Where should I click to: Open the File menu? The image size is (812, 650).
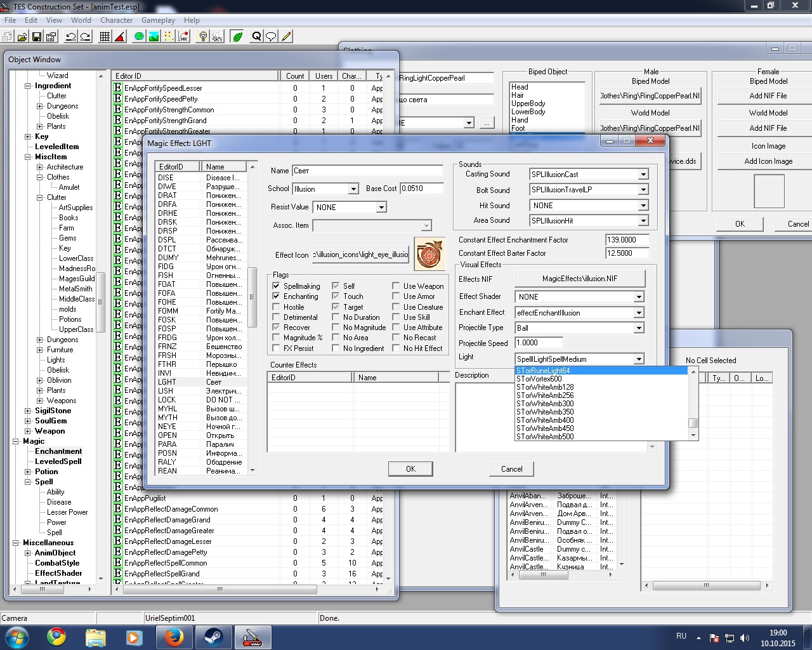pyautogui.click(x=10, y=20)
